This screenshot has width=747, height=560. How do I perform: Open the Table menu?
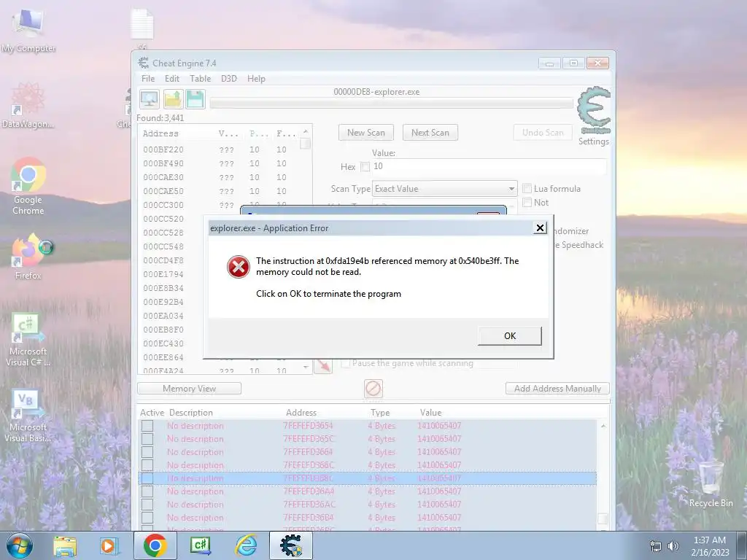pos(200,79)
